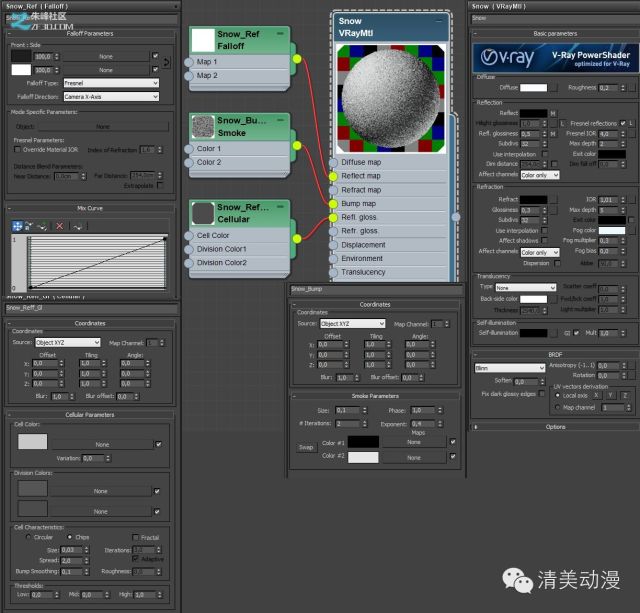Toggle Fix dark glossy edges checkbox
Screen dimensions: 640x613
[541, 393]
